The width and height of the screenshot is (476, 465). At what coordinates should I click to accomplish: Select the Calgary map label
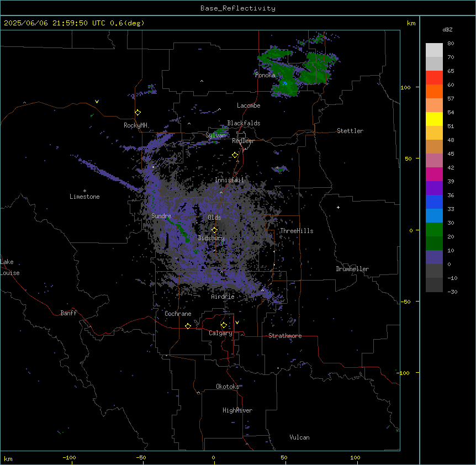click(x=220, y=333)
